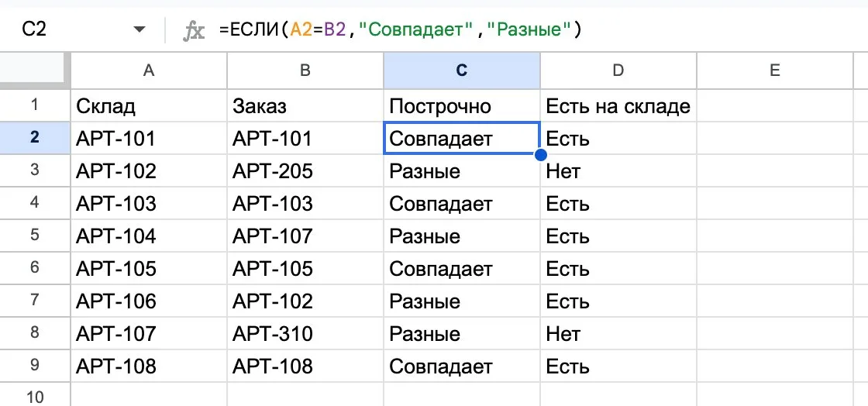
Task: Click 'Нет' in row 3
Action: 618,171
